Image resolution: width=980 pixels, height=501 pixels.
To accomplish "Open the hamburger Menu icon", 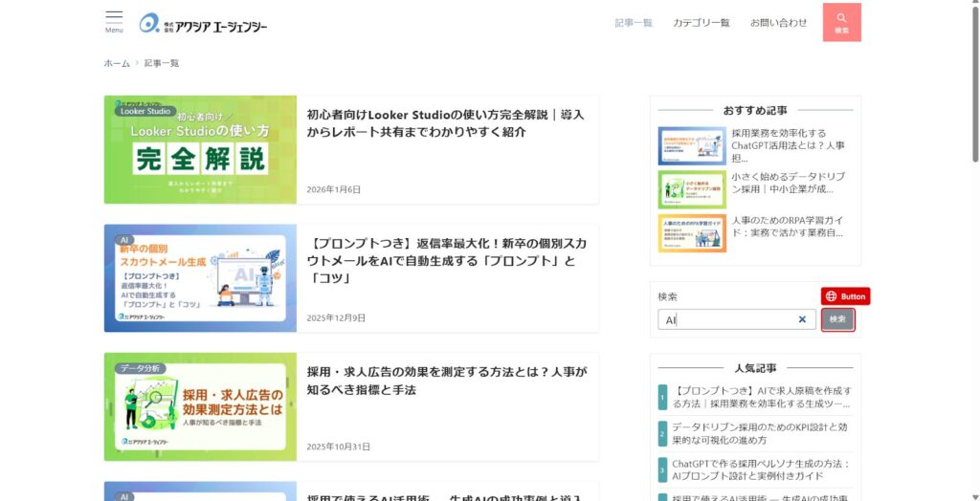I will pyautogui.click(x=114, y=21).
